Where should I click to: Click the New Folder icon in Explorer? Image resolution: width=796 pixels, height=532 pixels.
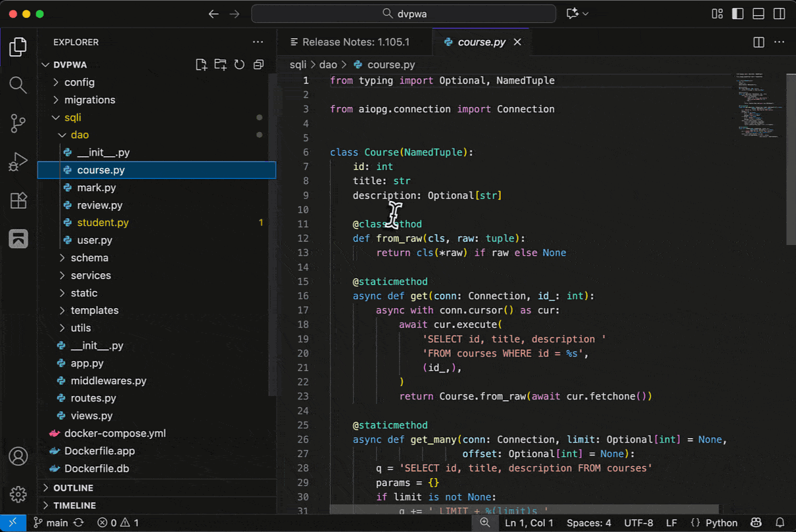pyautogui.click(x=220, y=64)
